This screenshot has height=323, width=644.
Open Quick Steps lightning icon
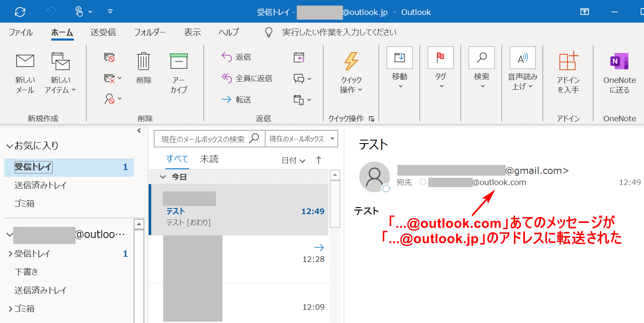coord(351,61)
